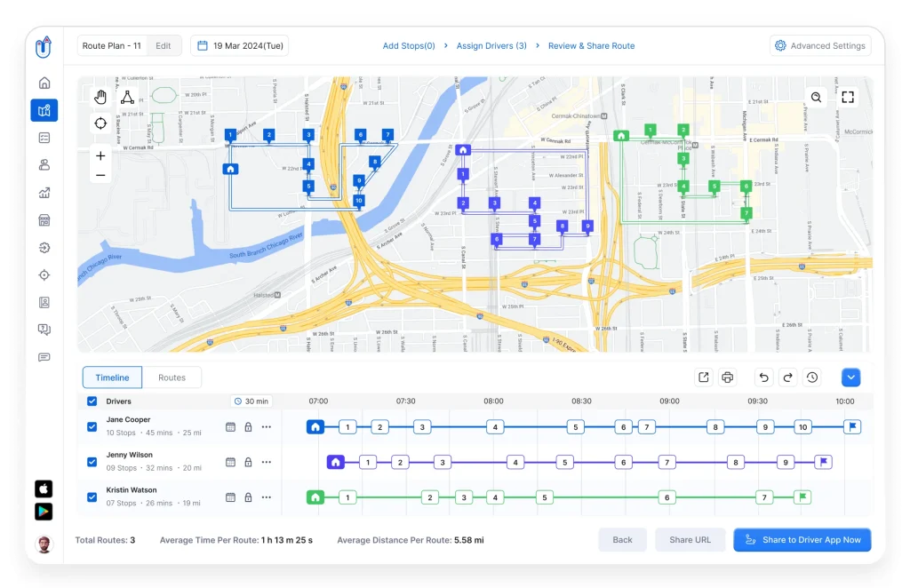Image resolution: width=910 pixels, height=588 pixels.
Task: Open the route map planner sidebar icon
Action: click(x=44, y=110)
